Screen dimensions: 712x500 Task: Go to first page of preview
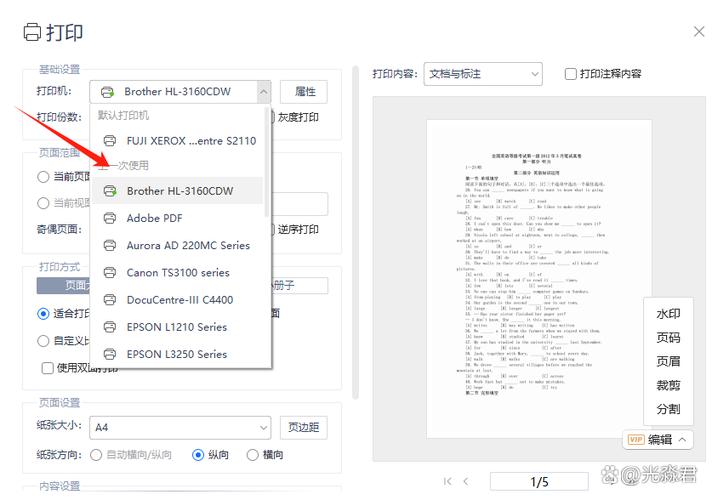tap(448, 481)
